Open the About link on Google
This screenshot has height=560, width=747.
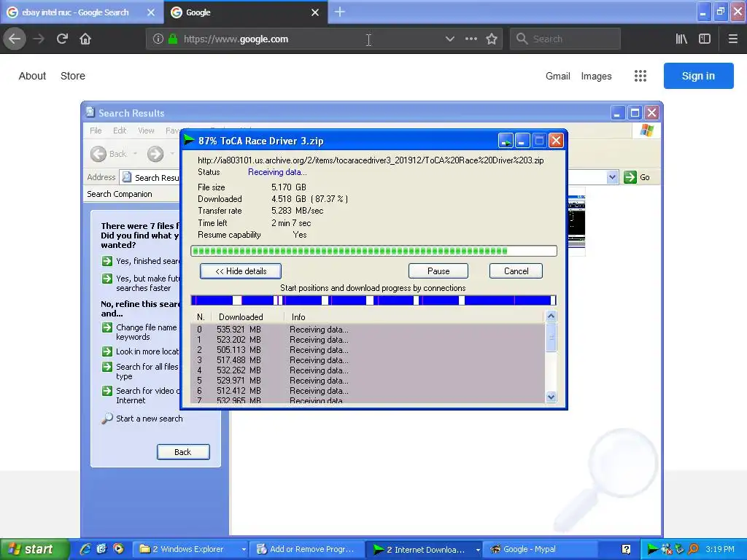click(32, 76)
